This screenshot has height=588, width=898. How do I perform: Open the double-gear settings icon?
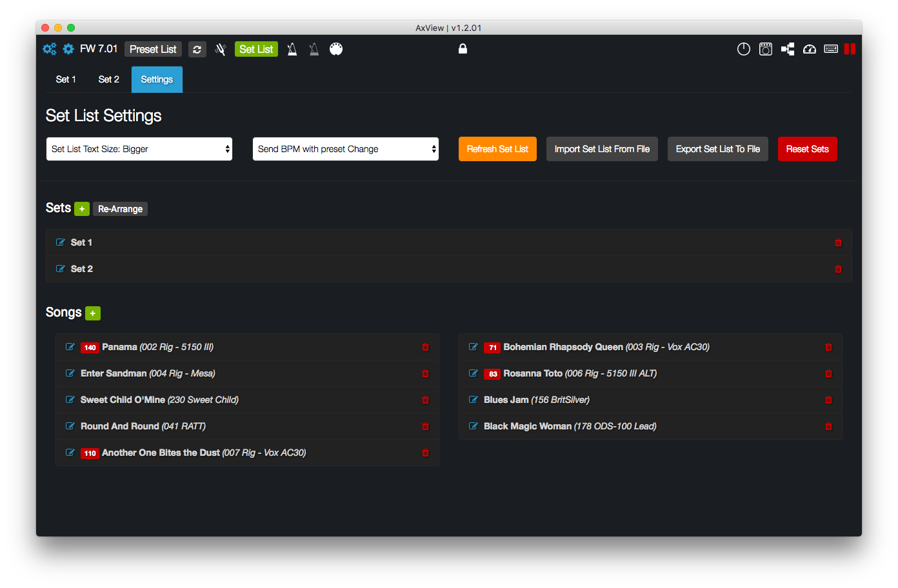[49, 49]
